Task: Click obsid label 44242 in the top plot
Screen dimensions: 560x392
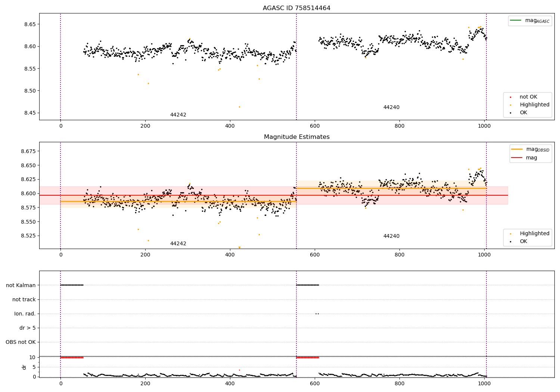Action: [x=178, y=115]
